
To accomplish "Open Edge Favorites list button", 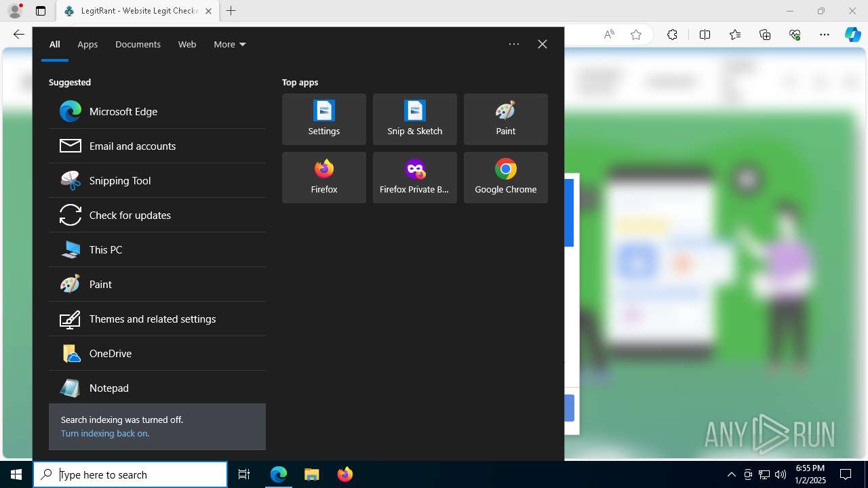I will point(735,35).
